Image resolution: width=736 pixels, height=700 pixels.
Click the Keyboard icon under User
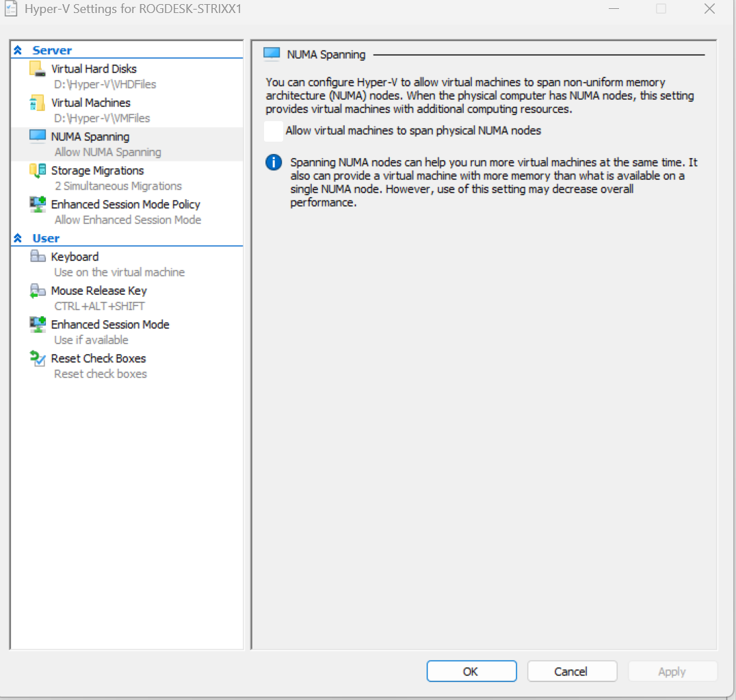37,257
